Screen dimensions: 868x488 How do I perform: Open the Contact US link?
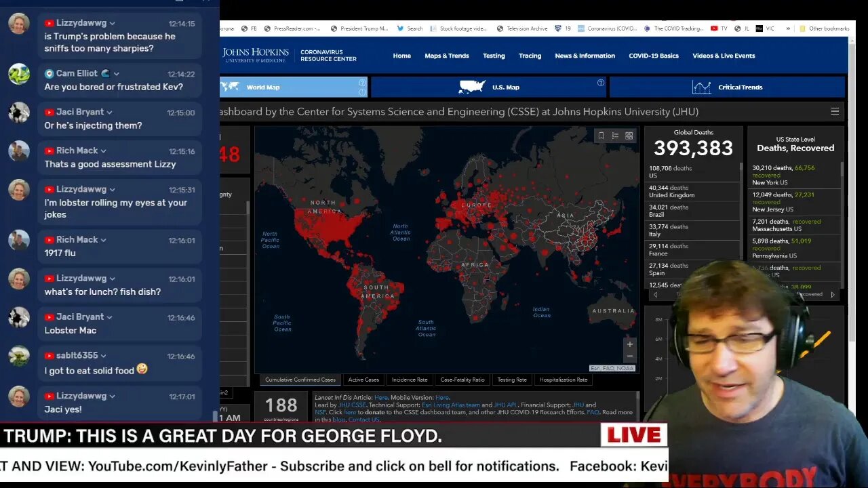click(364, 420)
